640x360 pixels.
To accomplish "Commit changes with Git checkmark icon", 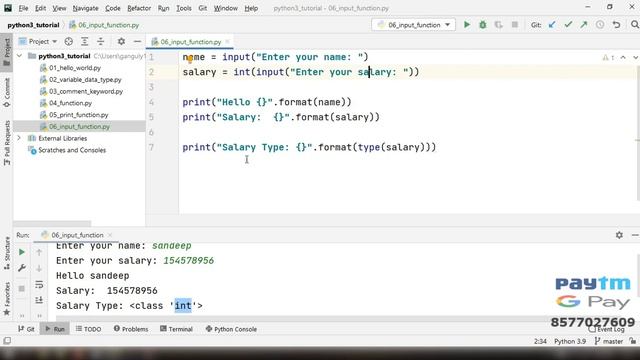I will (x=568, y=25).
